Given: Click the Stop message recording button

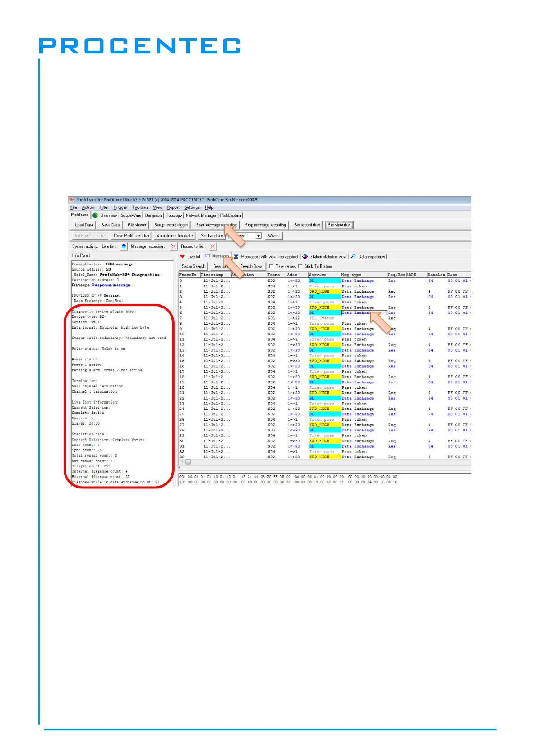Looking at the screenshot, I should point(265,225).
